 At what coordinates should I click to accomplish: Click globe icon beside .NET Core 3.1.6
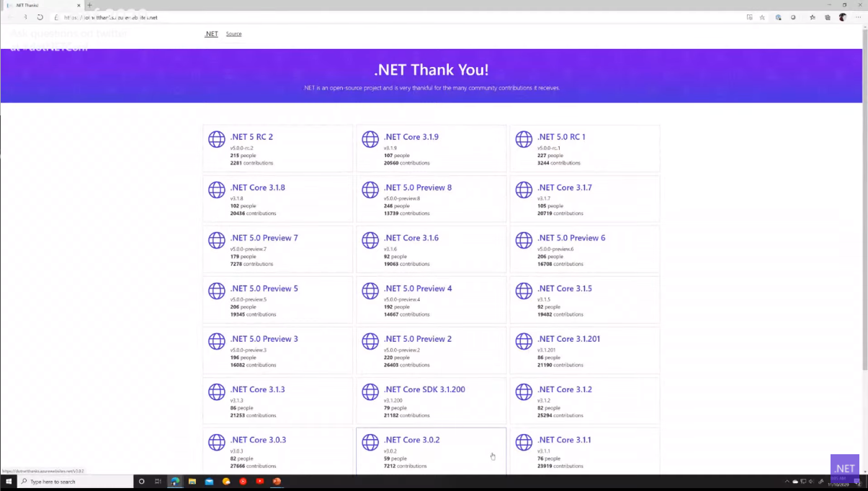370,240
